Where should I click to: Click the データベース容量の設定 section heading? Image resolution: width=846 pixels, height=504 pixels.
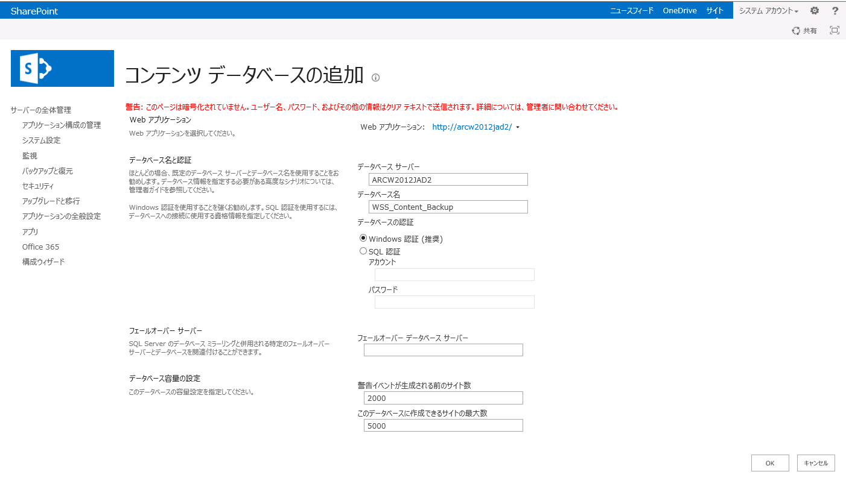click(165, 378)
